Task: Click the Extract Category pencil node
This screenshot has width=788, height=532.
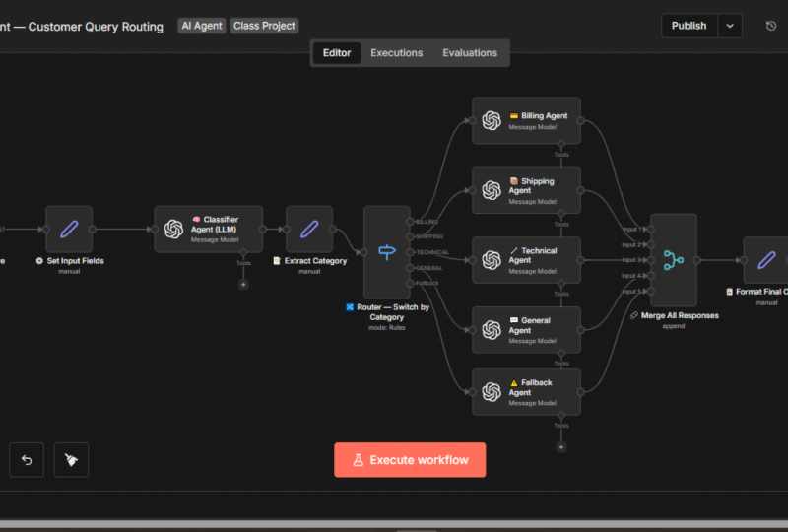Action: 309,229
